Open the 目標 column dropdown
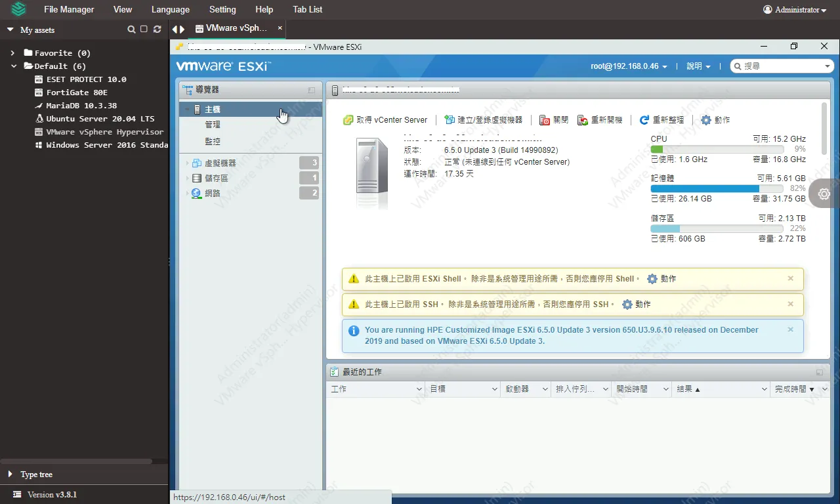 tap(495, 389)
